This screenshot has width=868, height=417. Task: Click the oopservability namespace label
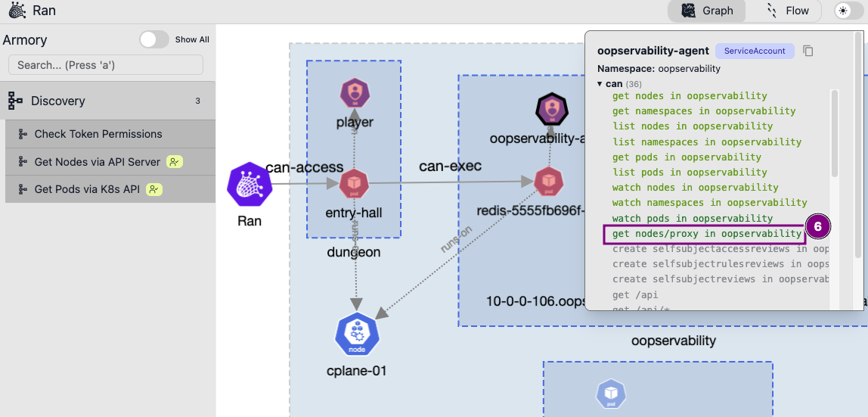point(674,341)
